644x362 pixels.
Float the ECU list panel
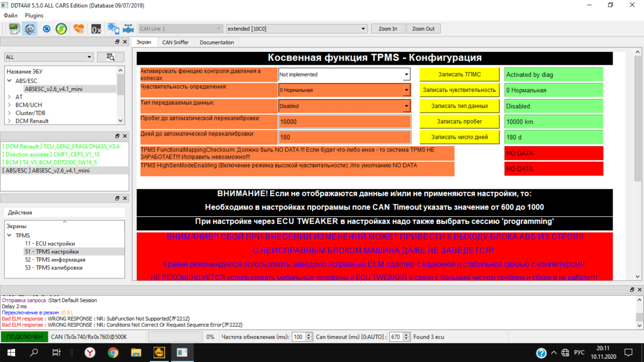pyautogui.click(x=117, y=42)
